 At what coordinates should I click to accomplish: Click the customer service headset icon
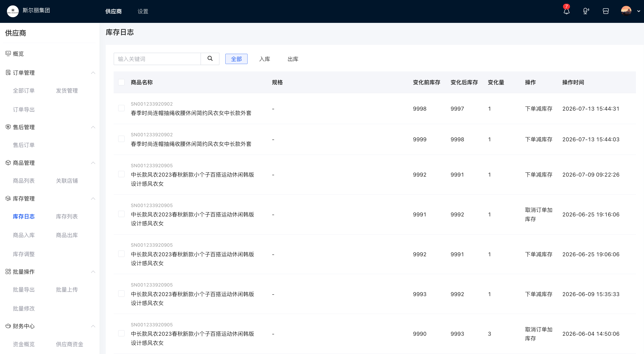(x=586, y=11)
